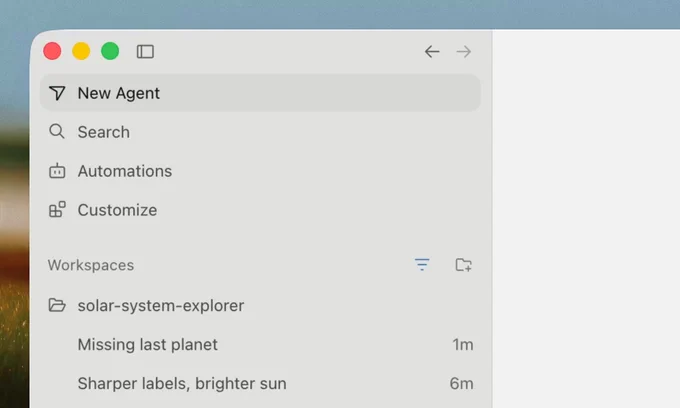Open the Customize text item
The height and width of the screenshot is (408, 680).
pos(117,210)
